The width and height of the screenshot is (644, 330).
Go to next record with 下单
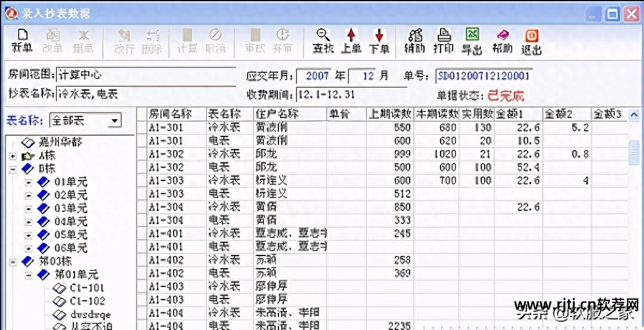tap(379, 35)
